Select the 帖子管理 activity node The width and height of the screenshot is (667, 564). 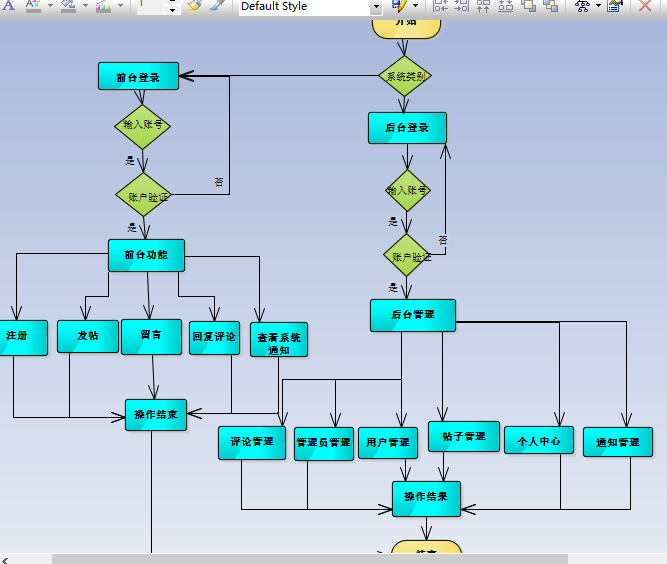click(x=464, y=436)
